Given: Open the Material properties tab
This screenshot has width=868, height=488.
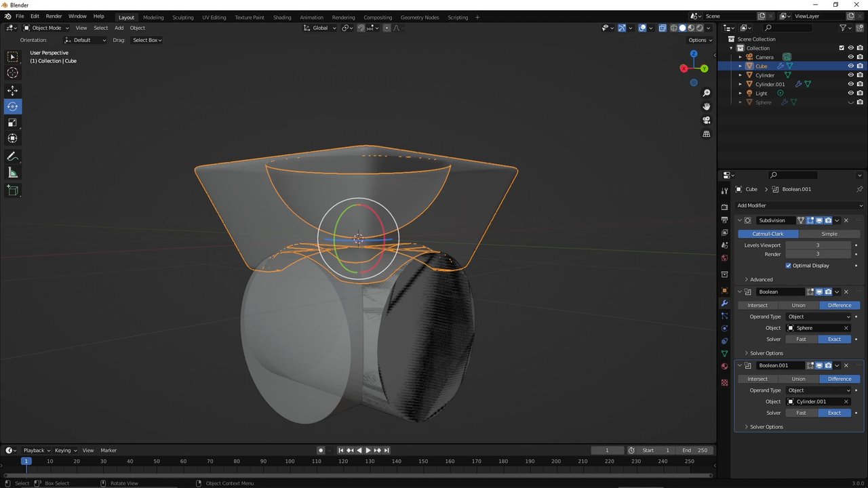Looking at the screenshot, I should tap(724, 367).
